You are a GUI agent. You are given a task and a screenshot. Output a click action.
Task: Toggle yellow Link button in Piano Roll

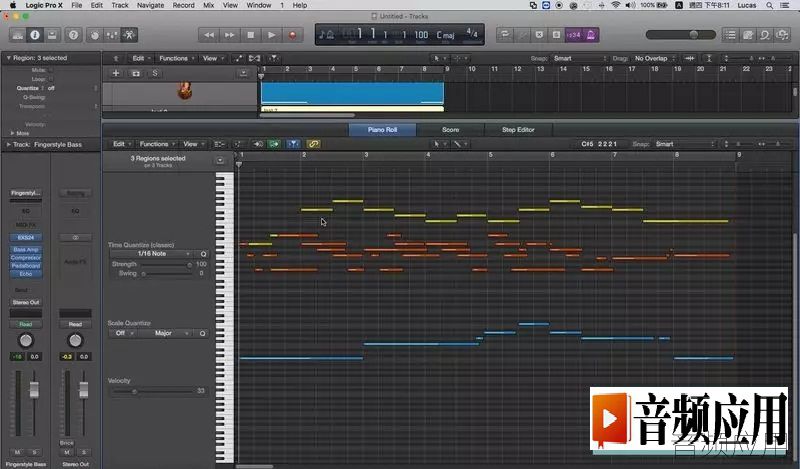point(313,144)
